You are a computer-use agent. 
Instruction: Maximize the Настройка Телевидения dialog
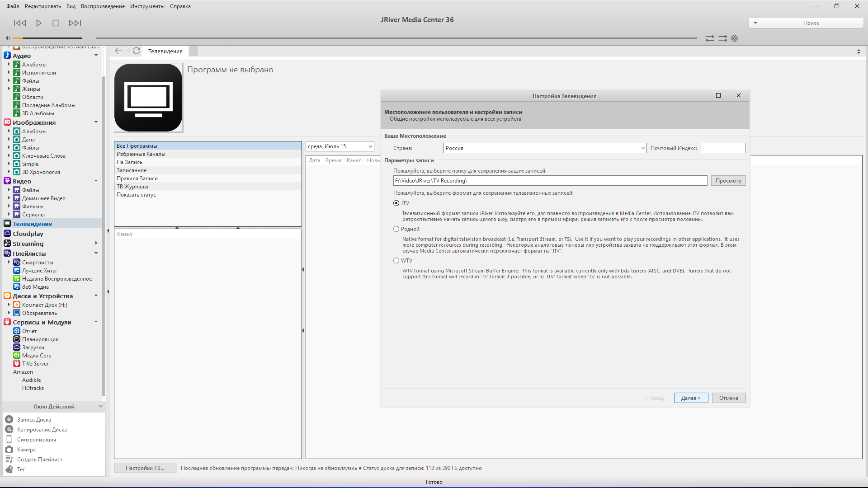point(718,96)
